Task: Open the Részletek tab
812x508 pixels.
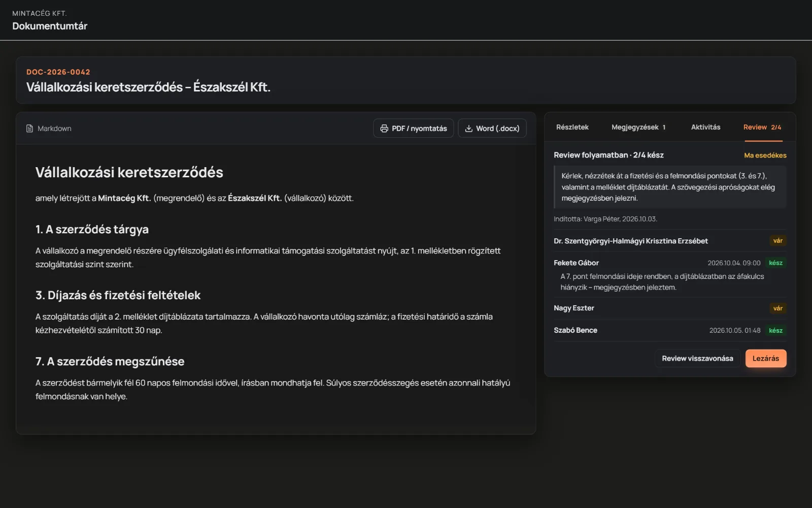Action: (x=572, y=127)
